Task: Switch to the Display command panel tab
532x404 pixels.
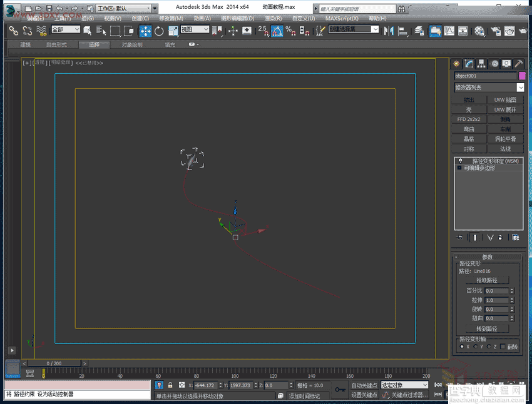Action: (x=506, y=64)
